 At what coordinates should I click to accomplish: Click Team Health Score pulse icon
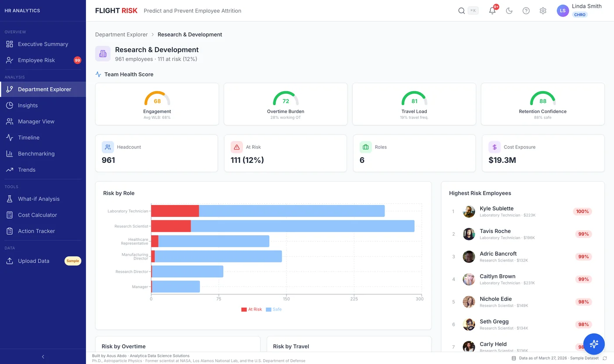98,74
